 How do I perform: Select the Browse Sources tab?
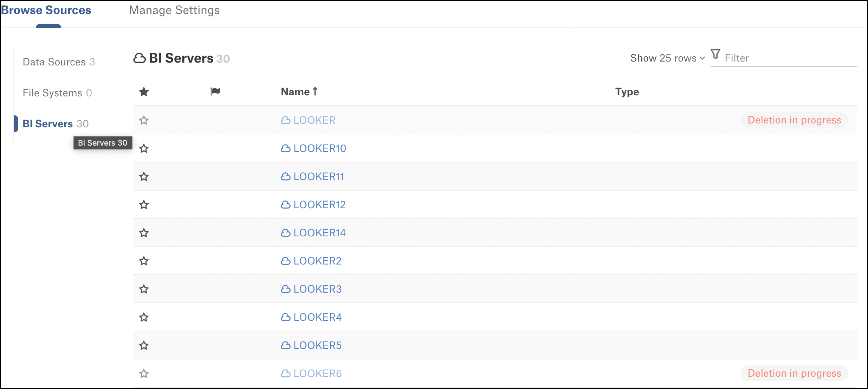tap(46, 10)
